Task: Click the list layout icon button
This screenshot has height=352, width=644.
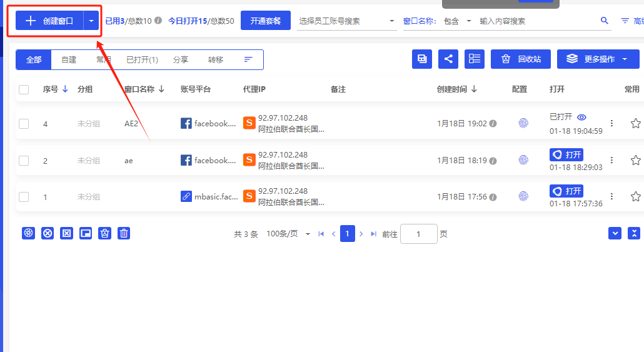Action: point(475,59)
